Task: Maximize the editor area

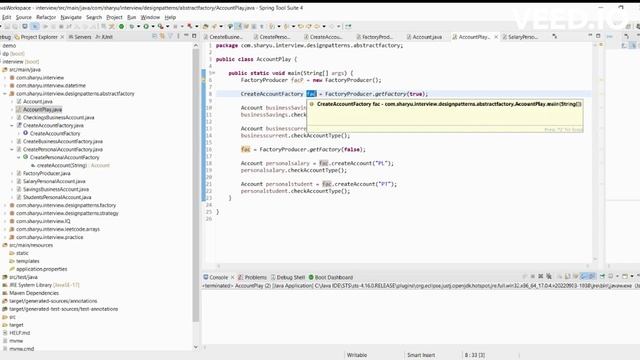Action: (598, 36)
